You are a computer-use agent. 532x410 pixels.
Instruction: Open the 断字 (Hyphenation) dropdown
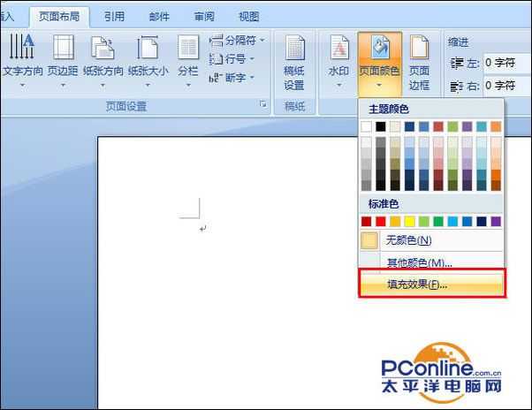pos(233,78)
